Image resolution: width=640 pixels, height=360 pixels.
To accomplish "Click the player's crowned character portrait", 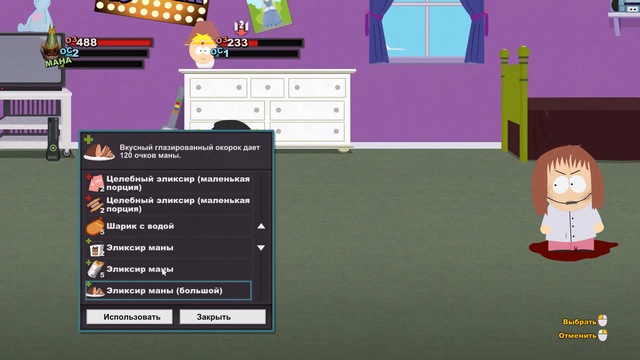I will 52,46.
